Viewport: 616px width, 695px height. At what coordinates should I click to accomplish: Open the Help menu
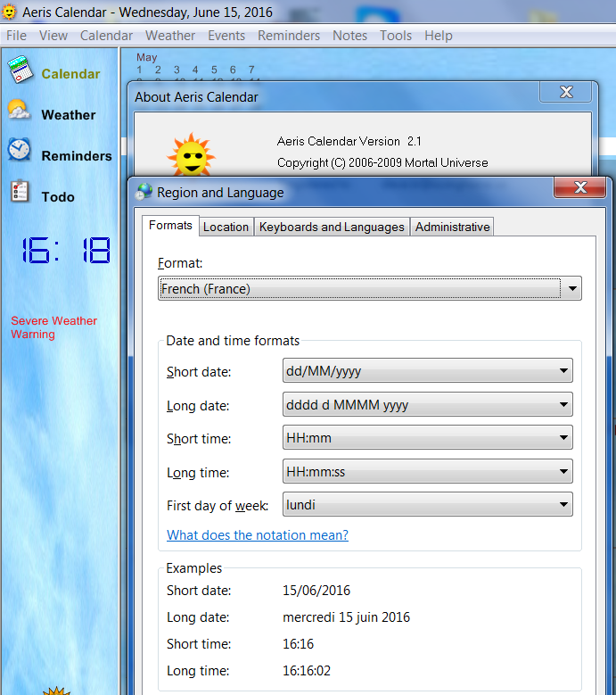[x=439, y=36]
